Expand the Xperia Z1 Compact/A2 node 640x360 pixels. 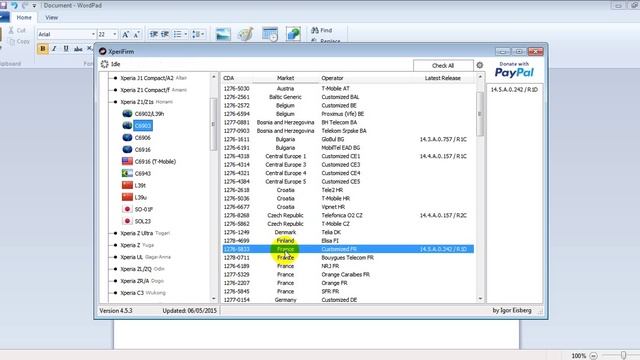click(x=116, y=78)
